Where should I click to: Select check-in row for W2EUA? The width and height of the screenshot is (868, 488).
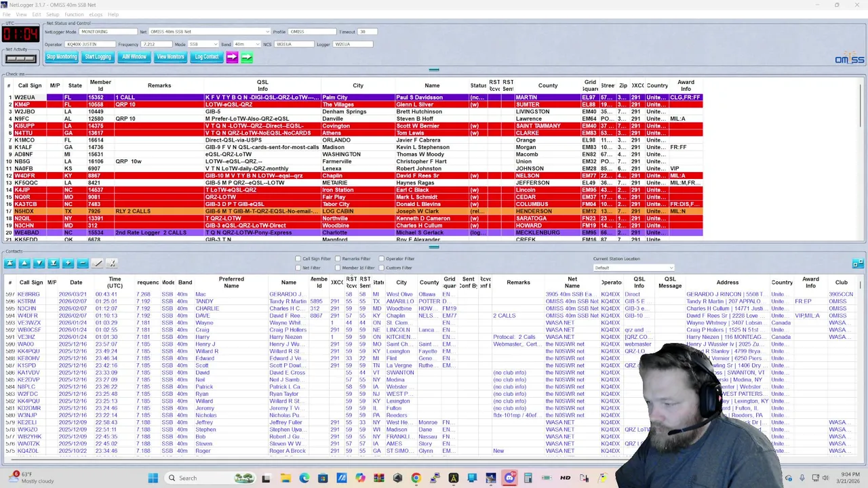[353, 98]
